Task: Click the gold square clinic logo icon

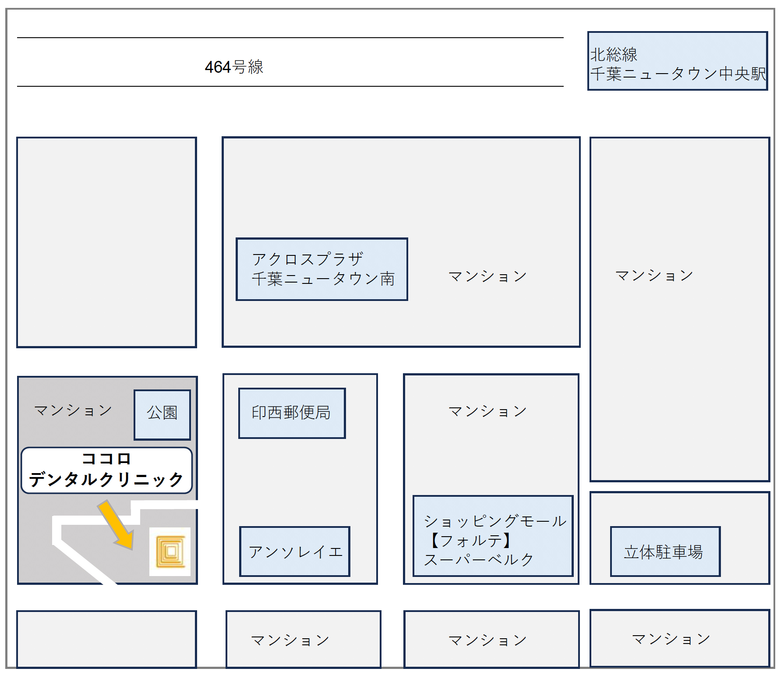Action: coord(170,552)
